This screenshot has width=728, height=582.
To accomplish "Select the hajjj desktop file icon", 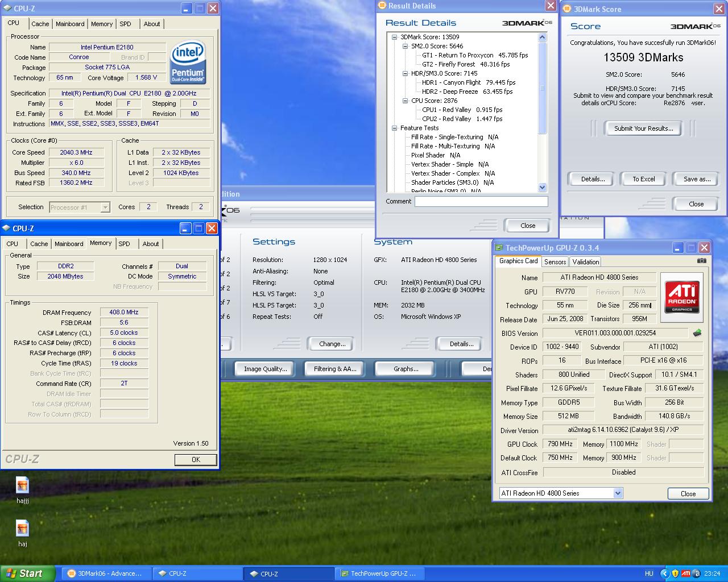I will point(22,487).
